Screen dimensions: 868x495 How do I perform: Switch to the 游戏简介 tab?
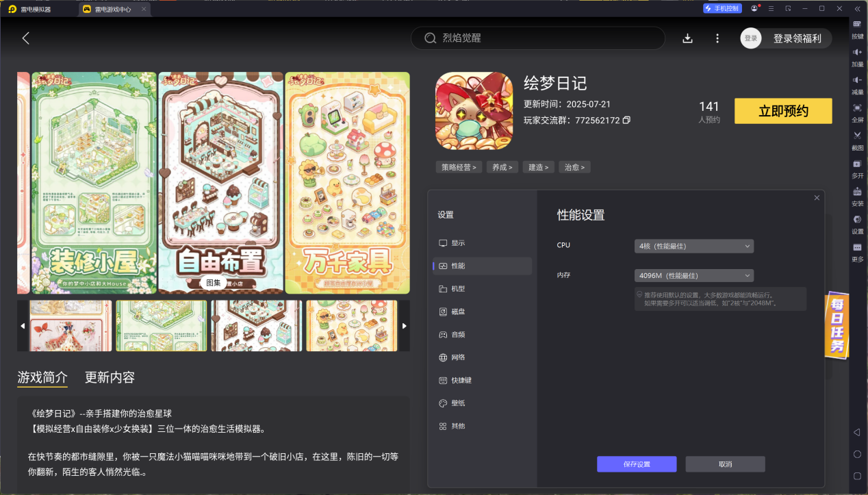[x=42, y=377]
